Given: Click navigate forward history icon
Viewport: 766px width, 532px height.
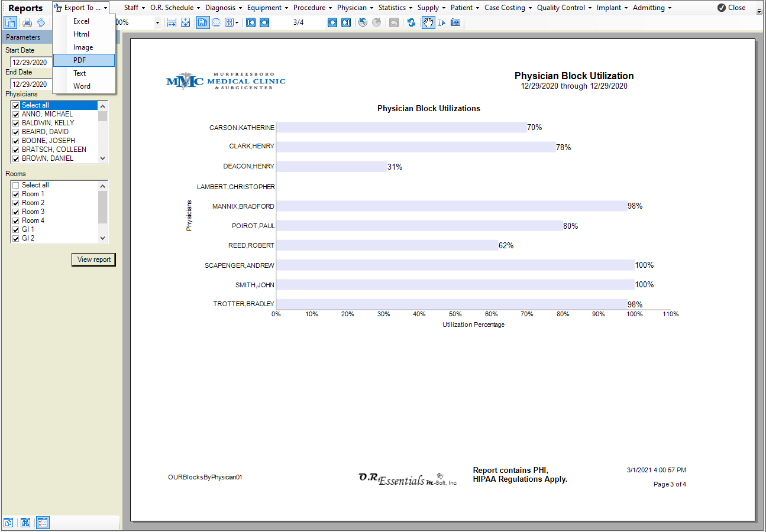Looking at the screenshot, I should point(377,22).
